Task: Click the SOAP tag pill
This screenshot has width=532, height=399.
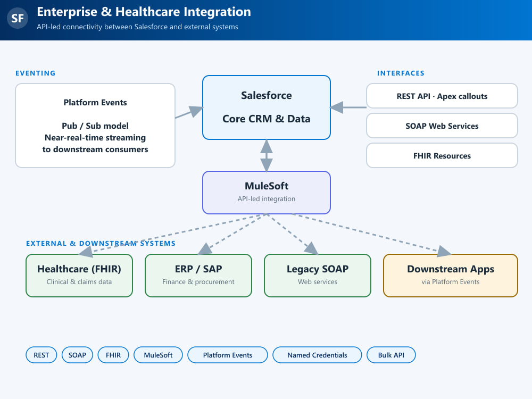Action: [77, 355]
